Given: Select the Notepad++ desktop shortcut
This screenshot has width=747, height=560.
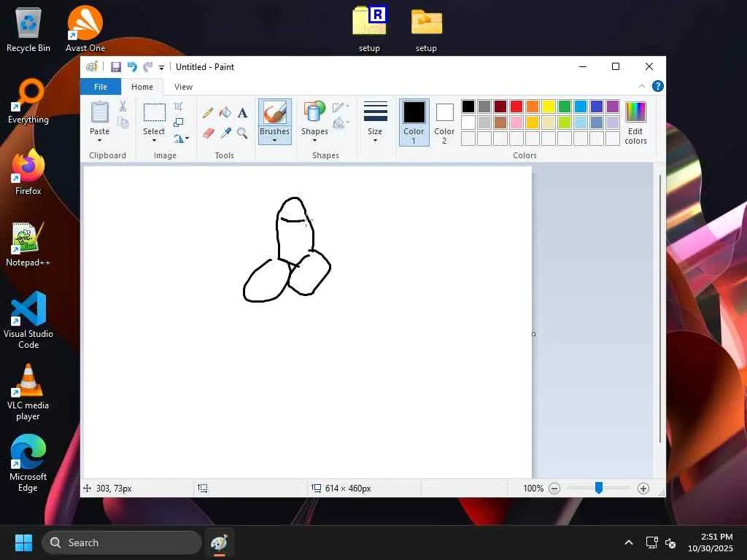Looking at the screenshot, I should click(28, 244).
